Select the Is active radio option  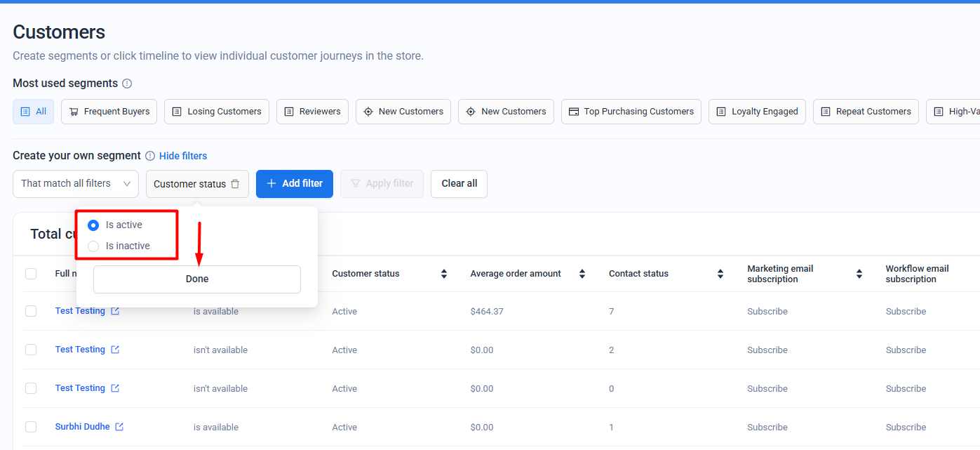point(93,225)
